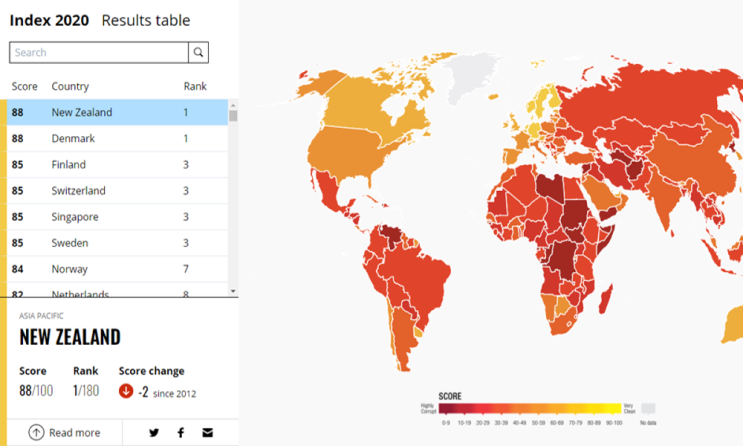The height and width of the screenshot is (446, 743).
Task: Click the score color gradient legend bar
Action: point(530,408)
